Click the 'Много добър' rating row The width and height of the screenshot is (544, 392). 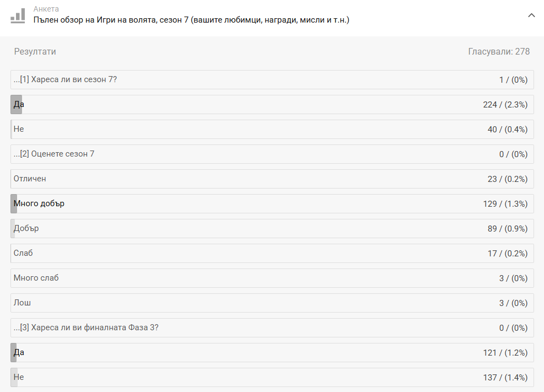(272, 204)
